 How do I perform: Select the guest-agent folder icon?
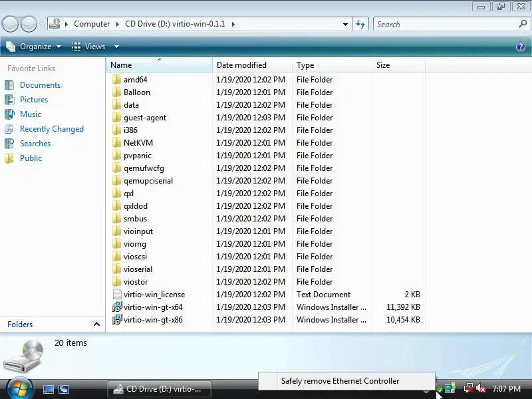point(116,118)
